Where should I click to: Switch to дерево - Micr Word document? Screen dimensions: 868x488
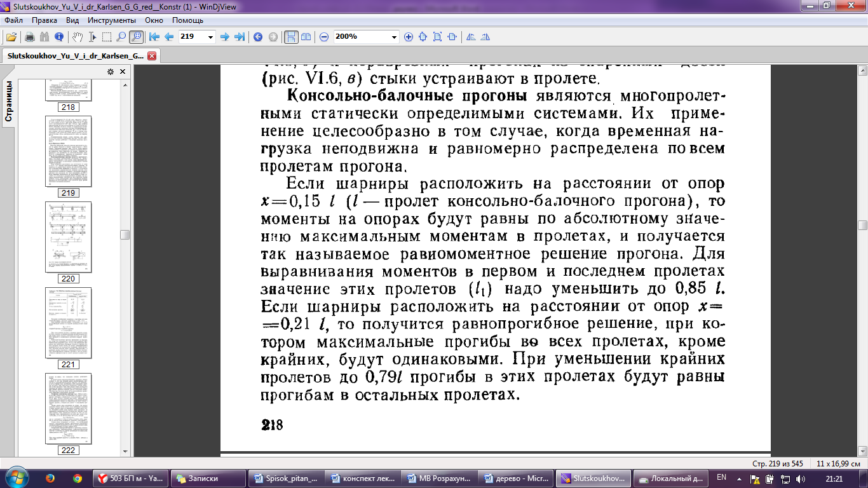tap(516, 478)
